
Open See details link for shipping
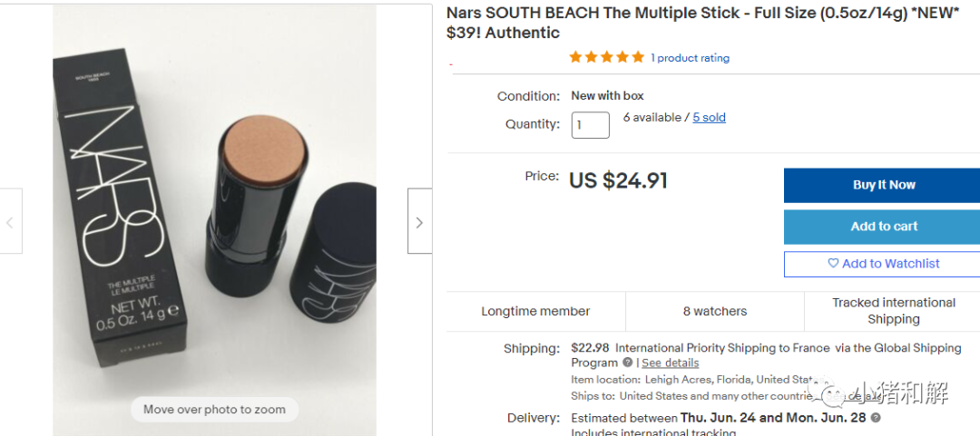[x=670, y=363]
